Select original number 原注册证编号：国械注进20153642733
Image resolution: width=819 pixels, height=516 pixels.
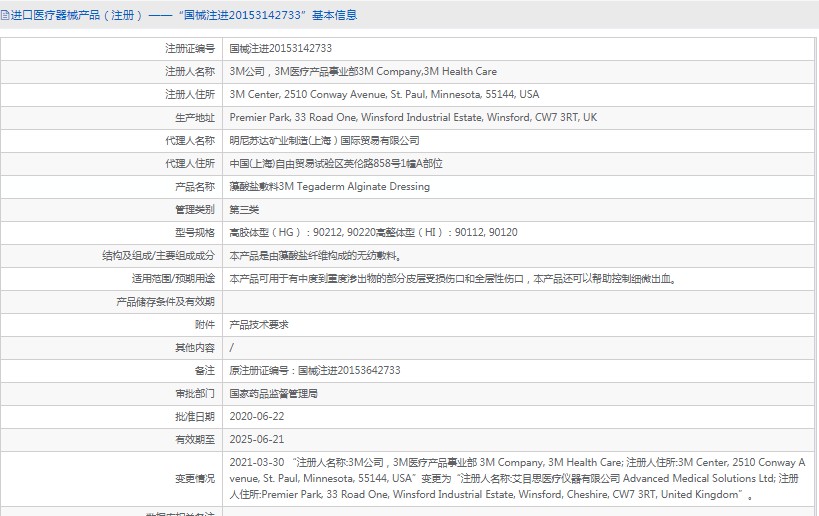point(315,370)
